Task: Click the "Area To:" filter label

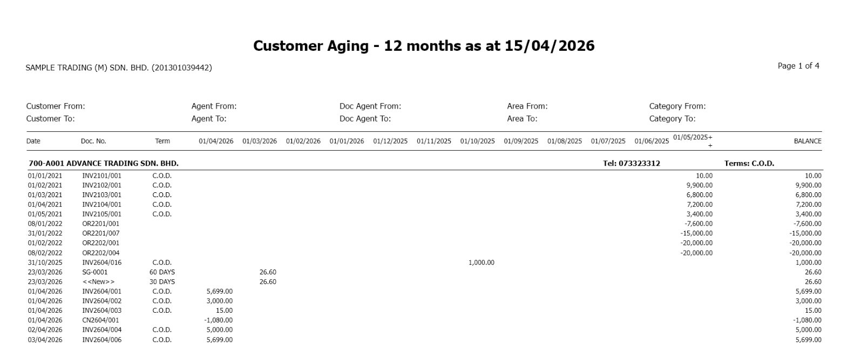Action: pyautogui.click(x=522, y=119)
